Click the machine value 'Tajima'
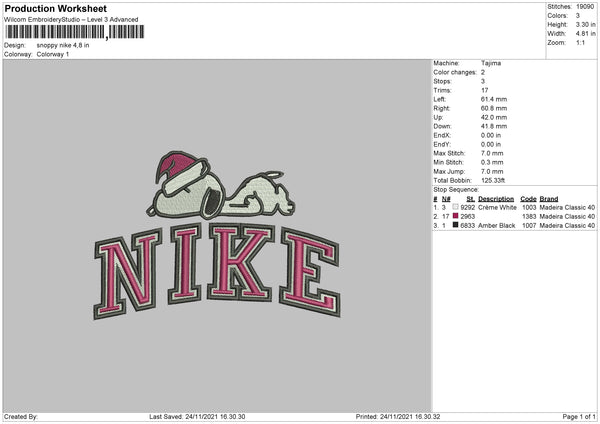Image resolution: width=600 pixels, height=424 pixels. [x=491, y=63]
